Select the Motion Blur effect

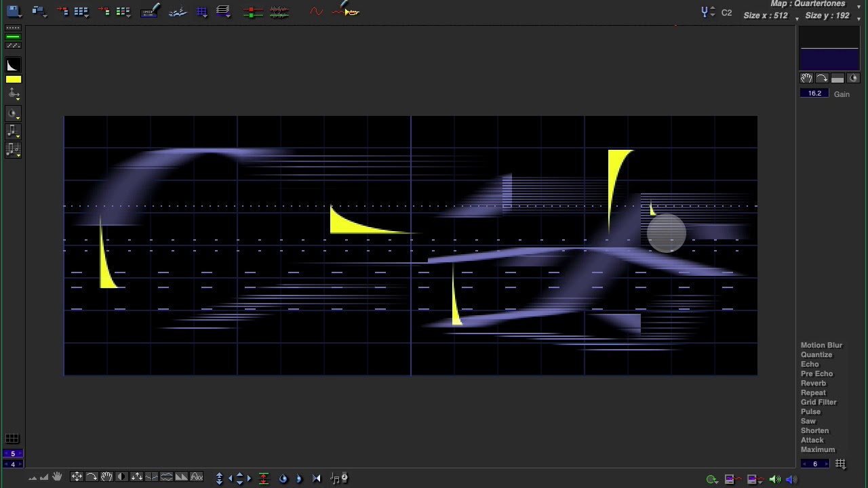821,345
